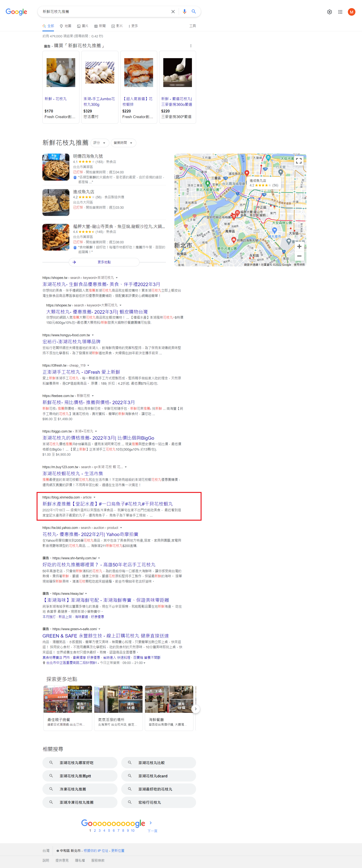Zoom in on the map
362x868 pixels.
299,246
